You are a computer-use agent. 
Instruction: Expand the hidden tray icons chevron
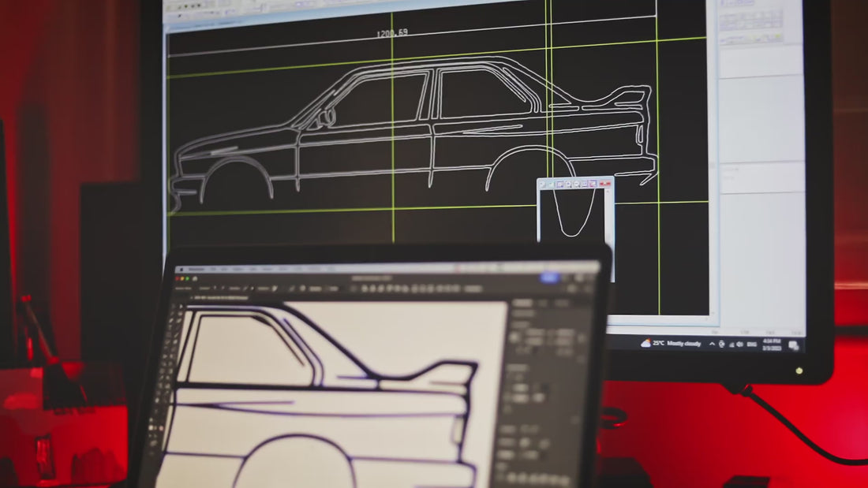(712, 344)
